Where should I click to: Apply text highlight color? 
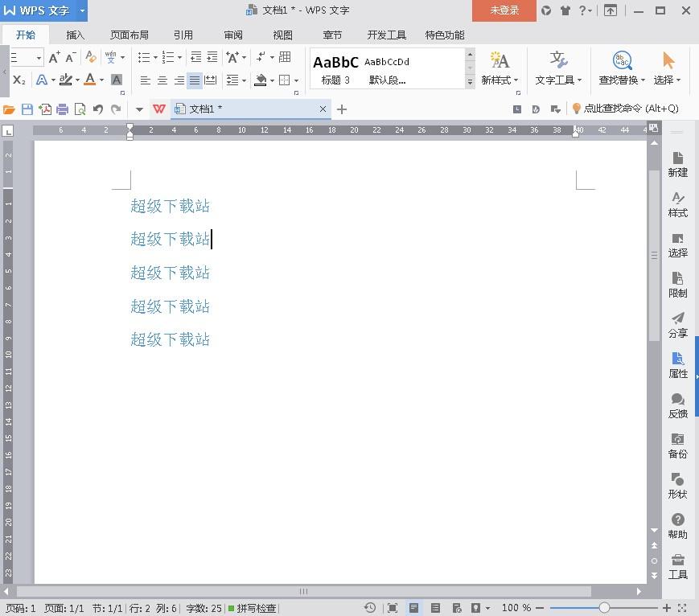66,80
